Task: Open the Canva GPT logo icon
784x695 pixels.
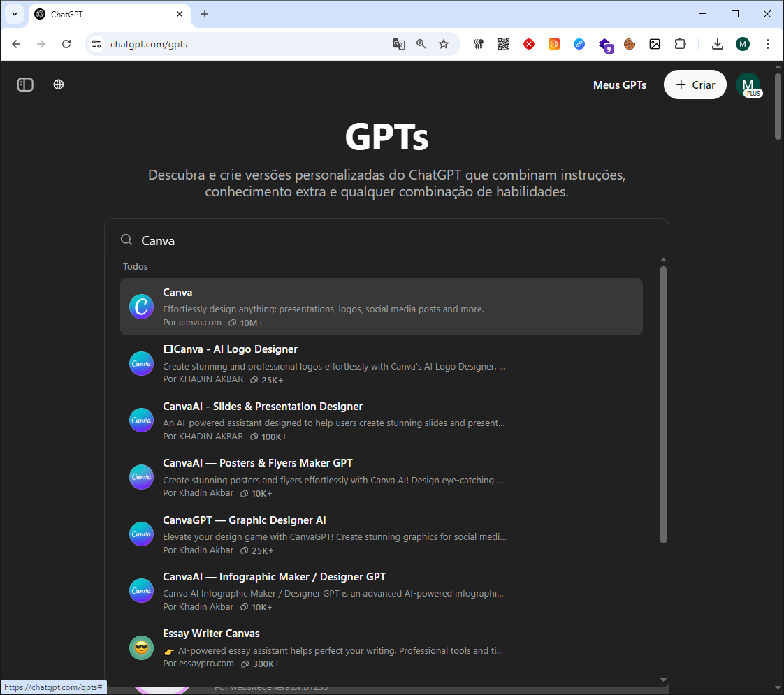Action: (142, 306)
